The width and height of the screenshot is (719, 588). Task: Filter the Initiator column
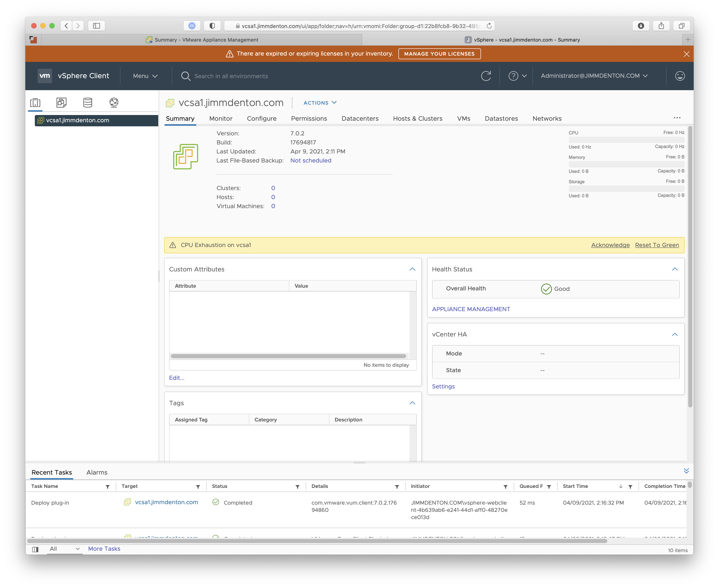click(x=505, y=486)
